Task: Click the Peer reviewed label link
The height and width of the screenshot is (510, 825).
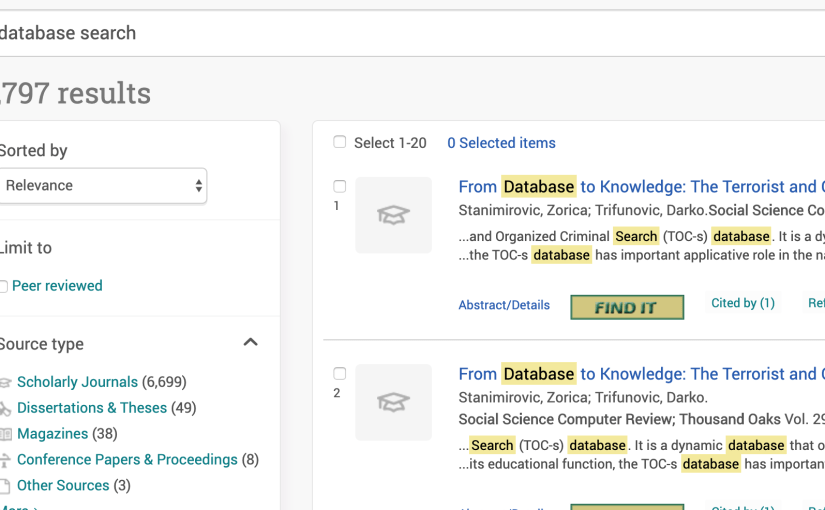Action: pos(57,285)
